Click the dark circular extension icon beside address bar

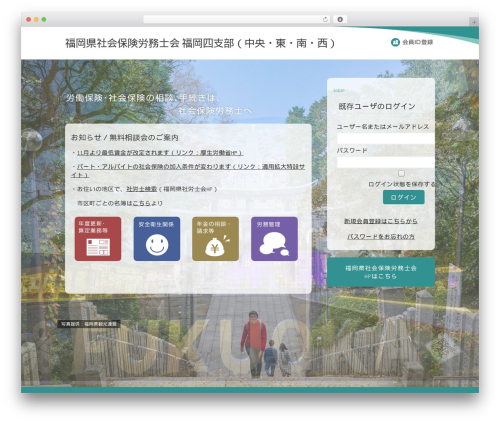pos(340,19)
